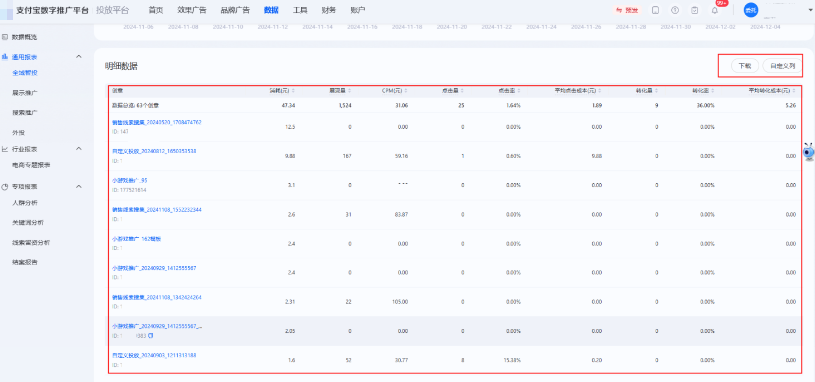This screenshot has height=382, width=815.
Task: Select 搜索推广 report in sidebar
Action: 24,112
